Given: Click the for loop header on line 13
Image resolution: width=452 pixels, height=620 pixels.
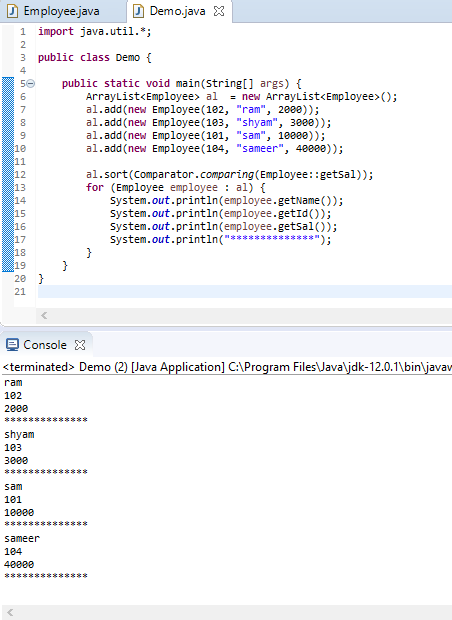Looking at the screenshot, I should coord(176,187).
